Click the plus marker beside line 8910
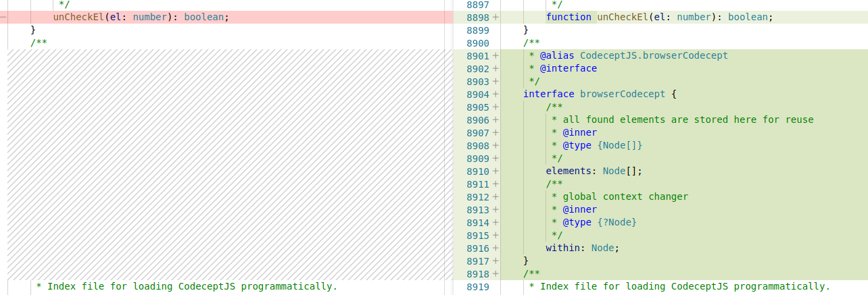The width and height of the screenshot is (868, 295). point(496,171)
